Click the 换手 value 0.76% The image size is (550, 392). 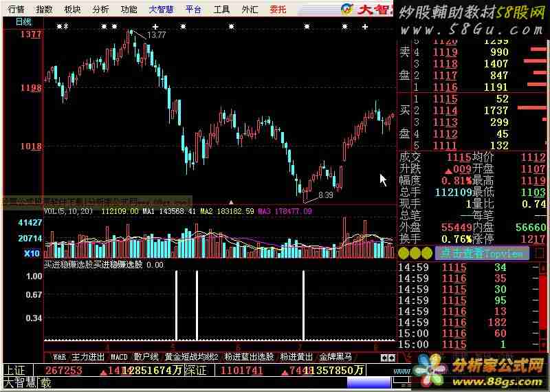tap(456, 239)
